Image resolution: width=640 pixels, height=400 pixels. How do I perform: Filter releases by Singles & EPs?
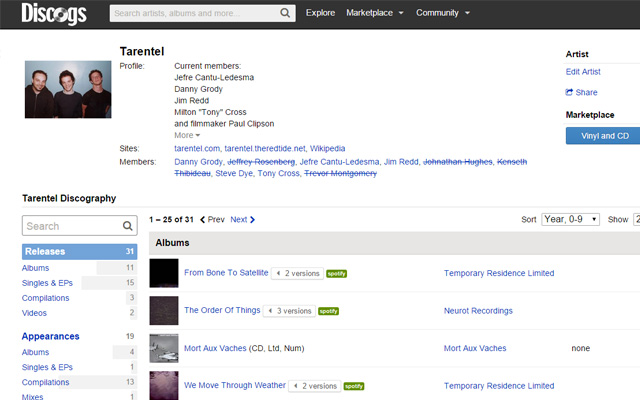point(47,283)
